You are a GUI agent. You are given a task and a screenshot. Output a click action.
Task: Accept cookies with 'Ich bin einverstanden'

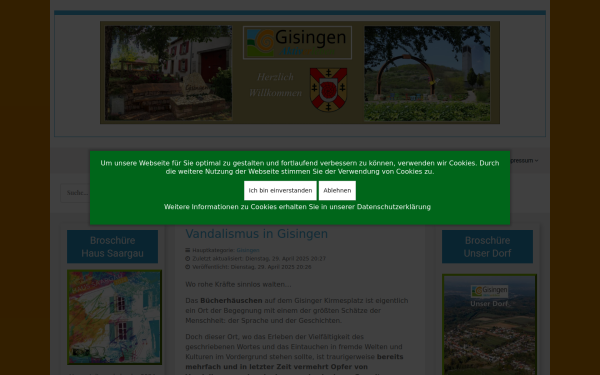(280, 191)
